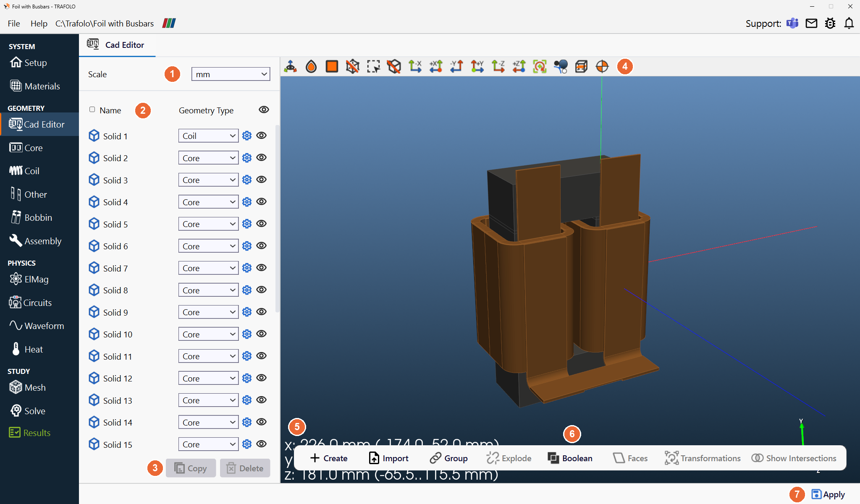Click the Apply button
This screenshot has width=860, height=504.
[828, 494]
